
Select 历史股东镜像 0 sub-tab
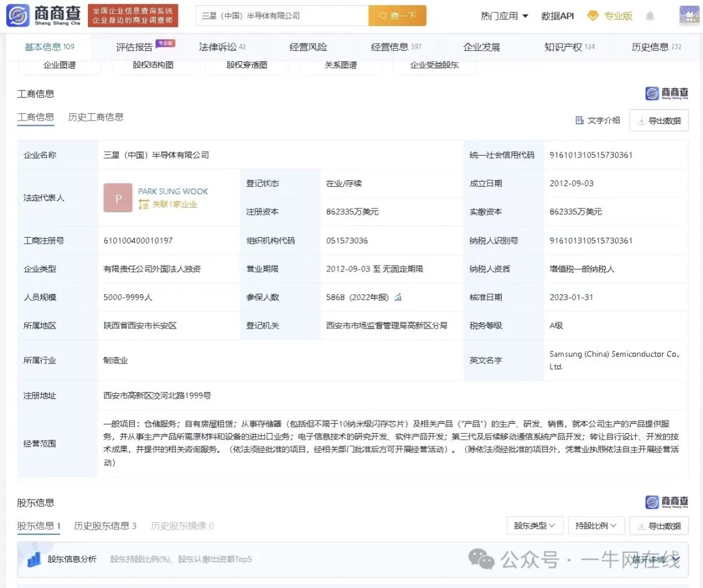click(182, 525)
